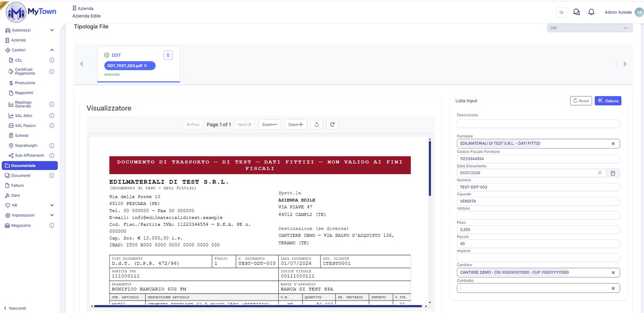Open the Tipologia File Ddt dropdown
Image resolution: width=644 pixels, height=313 pixels.
coord(589,28)
